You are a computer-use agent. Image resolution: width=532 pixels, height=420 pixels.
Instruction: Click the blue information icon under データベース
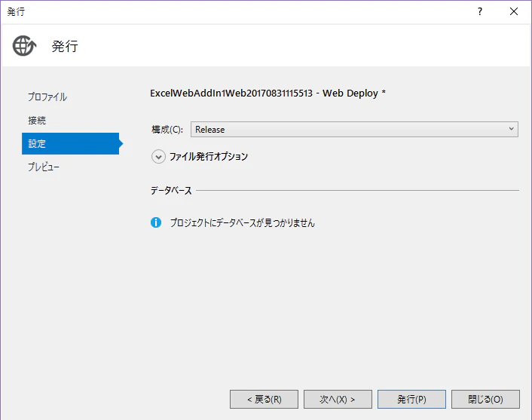pyautogui.click(x=156, y=222)
